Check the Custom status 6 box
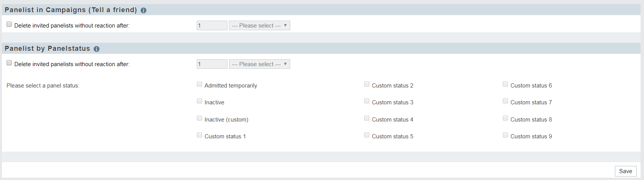Image resolution: width=644 pixels, height=180 pixels. tap(505, 84)
